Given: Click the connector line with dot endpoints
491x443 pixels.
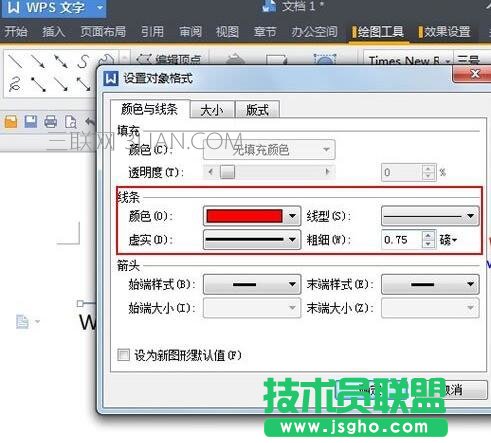Looking at the screenshot, I should point(38,84).
